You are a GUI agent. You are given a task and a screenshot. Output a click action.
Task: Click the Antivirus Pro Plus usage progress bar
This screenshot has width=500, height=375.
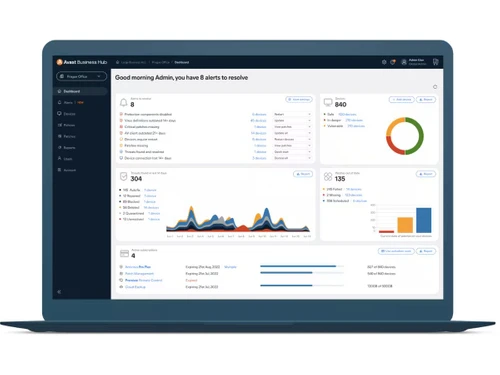pos(302,266)
